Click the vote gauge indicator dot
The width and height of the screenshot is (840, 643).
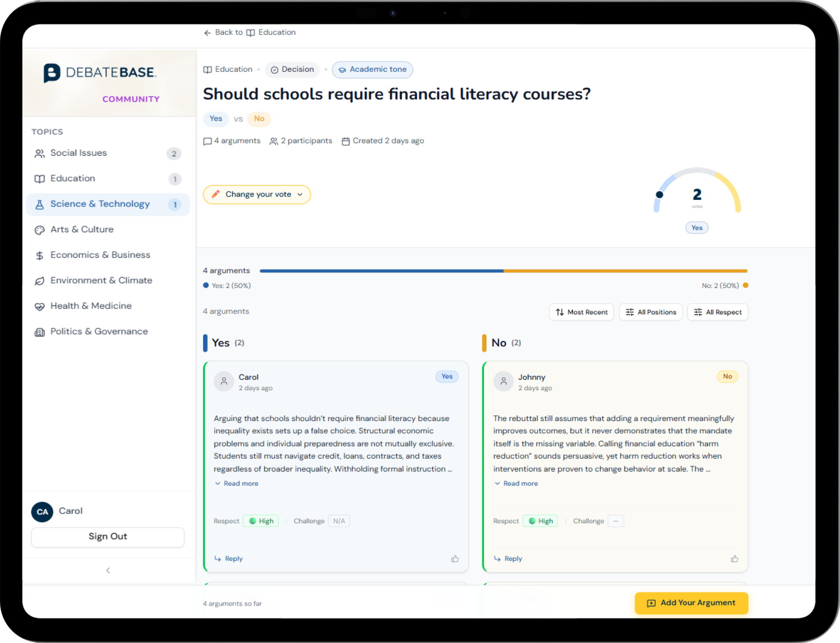click(659, 195)
